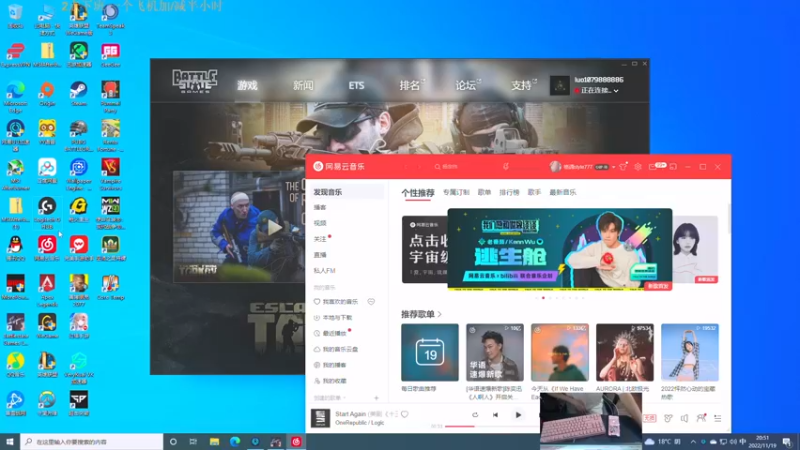Go back with the header back arrow in NetEase
Image resolution: width=800 pixels, height=450 pixels.
pos(406,167)
